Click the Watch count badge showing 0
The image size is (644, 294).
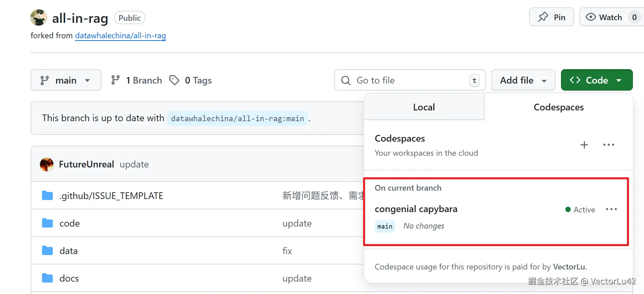[634, 17]
